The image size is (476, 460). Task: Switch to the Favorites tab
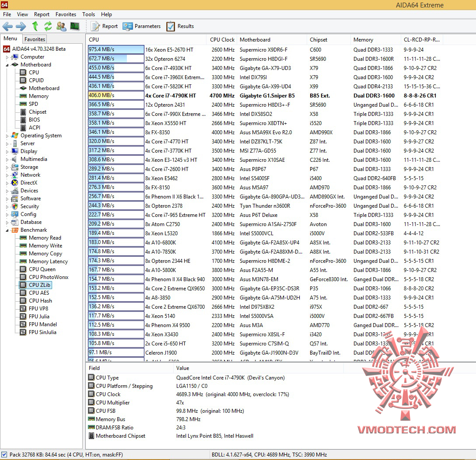click(35, 39)
